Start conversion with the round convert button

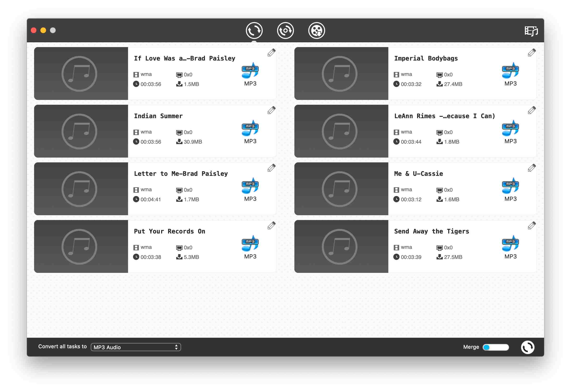(x=528, y=347)
